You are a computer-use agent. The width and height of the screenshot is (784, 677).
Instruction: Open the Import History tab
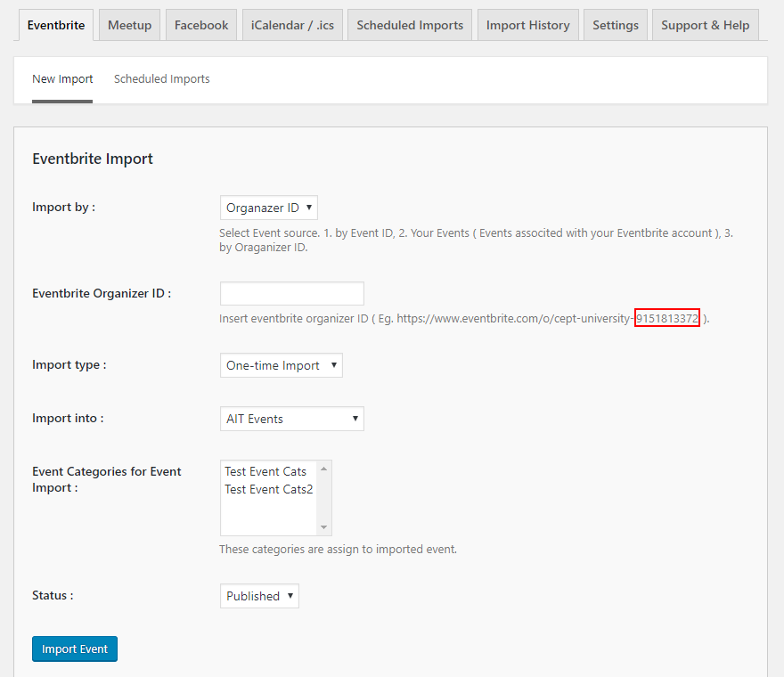tap(527, 25)
